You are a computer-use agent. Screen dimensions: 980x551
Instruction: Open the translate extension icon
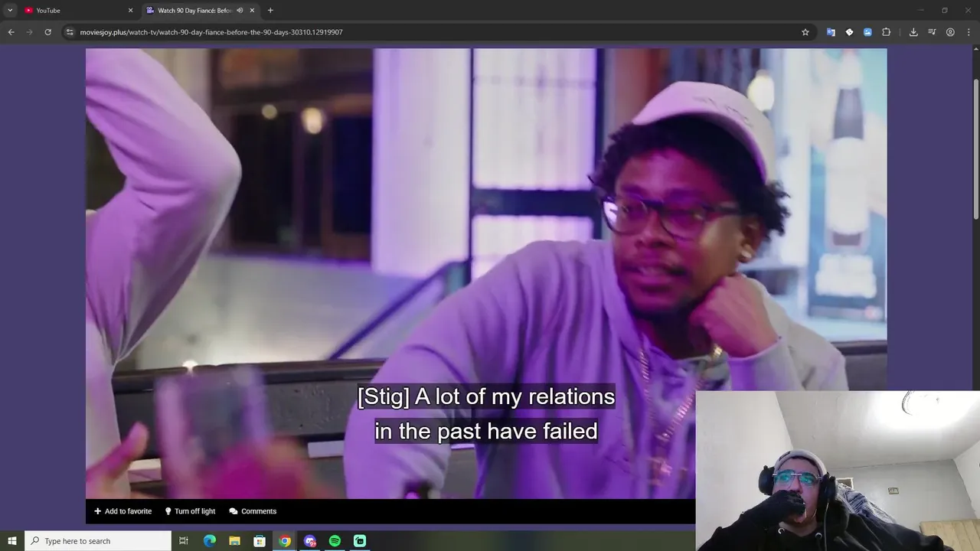click(831, 32)
